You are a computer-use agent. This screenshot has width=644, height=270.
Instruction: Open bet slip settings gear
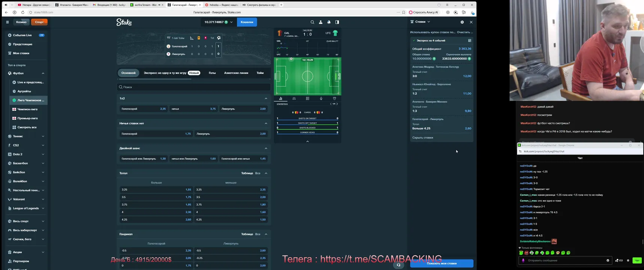click(x=462, y=22)
